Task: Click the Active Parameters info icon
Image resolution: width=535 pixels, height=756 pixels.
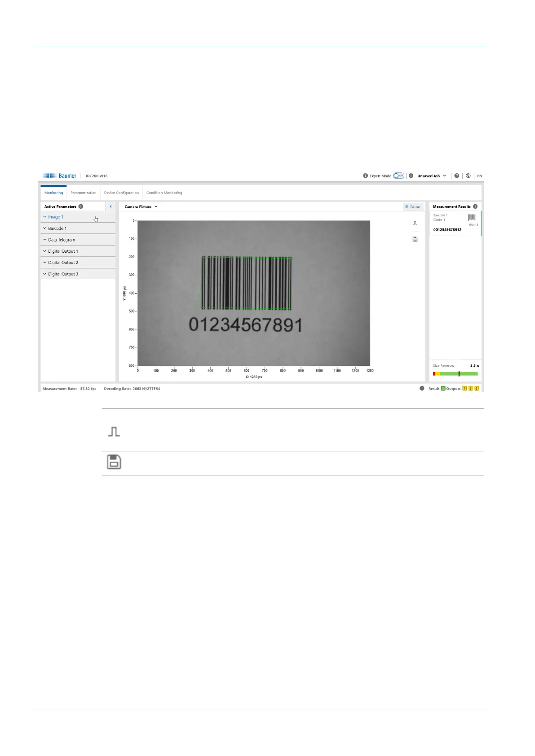Action: [81, 207]
